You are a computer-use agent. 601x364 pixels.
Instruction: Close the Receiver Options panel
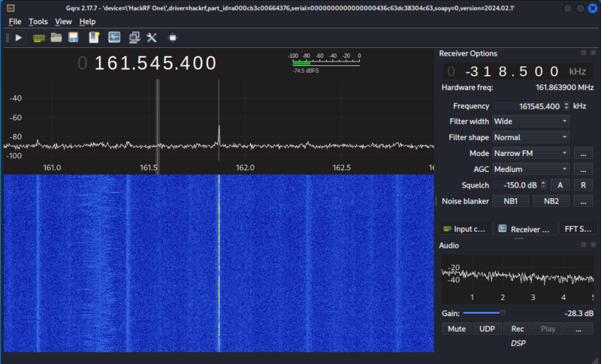593,53
